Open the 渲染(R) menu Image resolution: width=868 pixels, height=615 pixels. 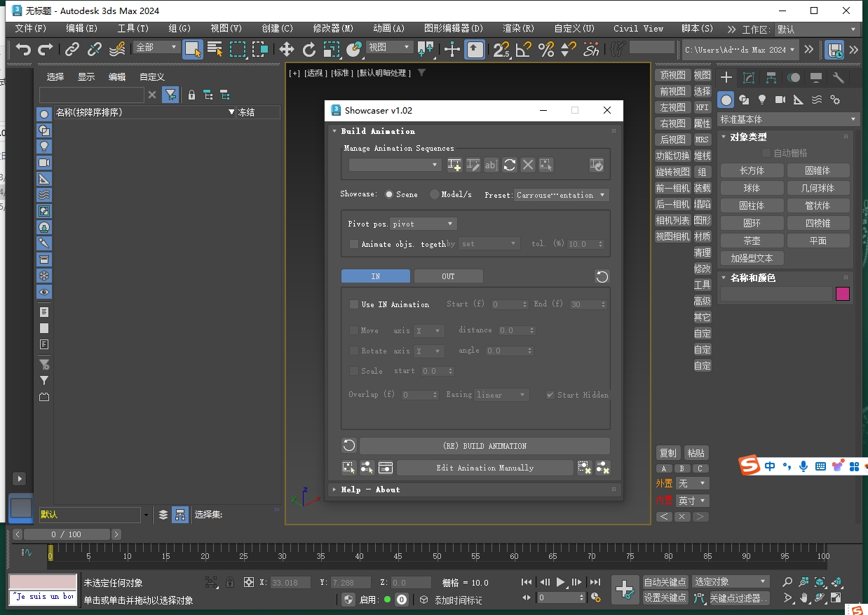(x=518, y=29)
